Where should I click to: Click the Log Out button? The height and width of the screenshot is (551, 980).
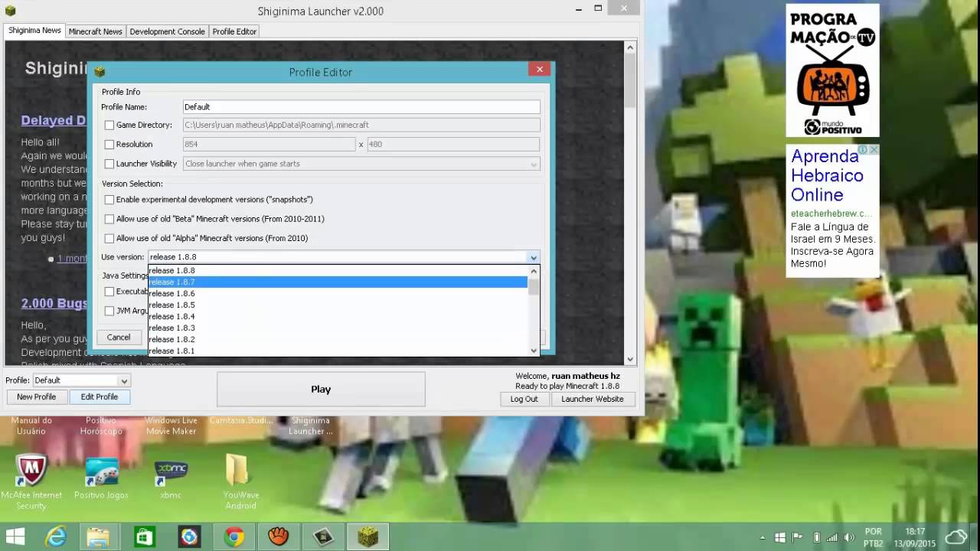524,399
